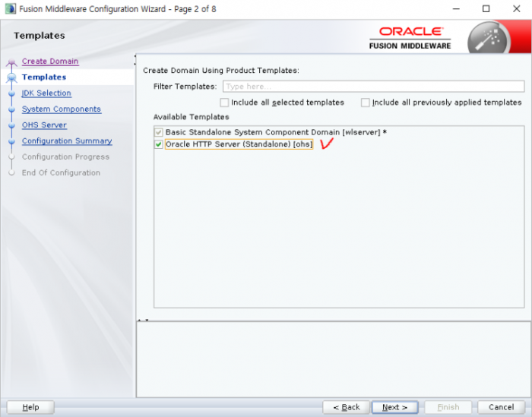Click the Configuration Progress step node icon
The image size is (532, 417).
click(x=11, y=157)
